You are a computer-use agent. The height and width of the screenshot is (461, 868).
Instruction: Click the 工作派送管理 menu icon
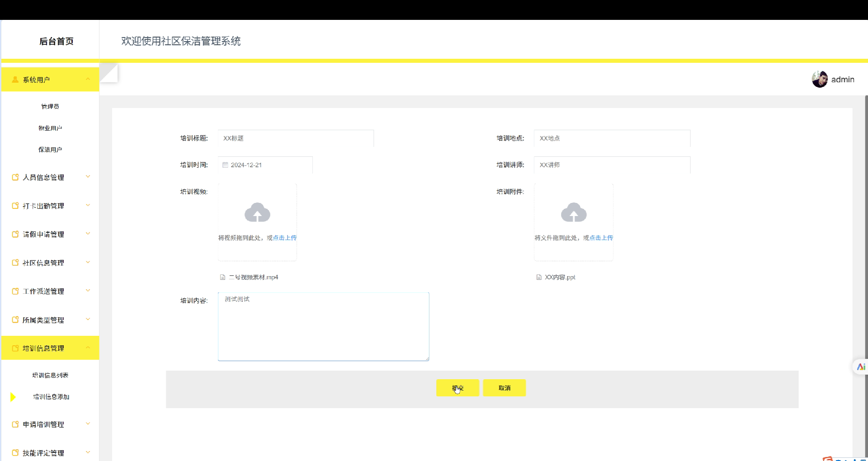coord(15,291)
